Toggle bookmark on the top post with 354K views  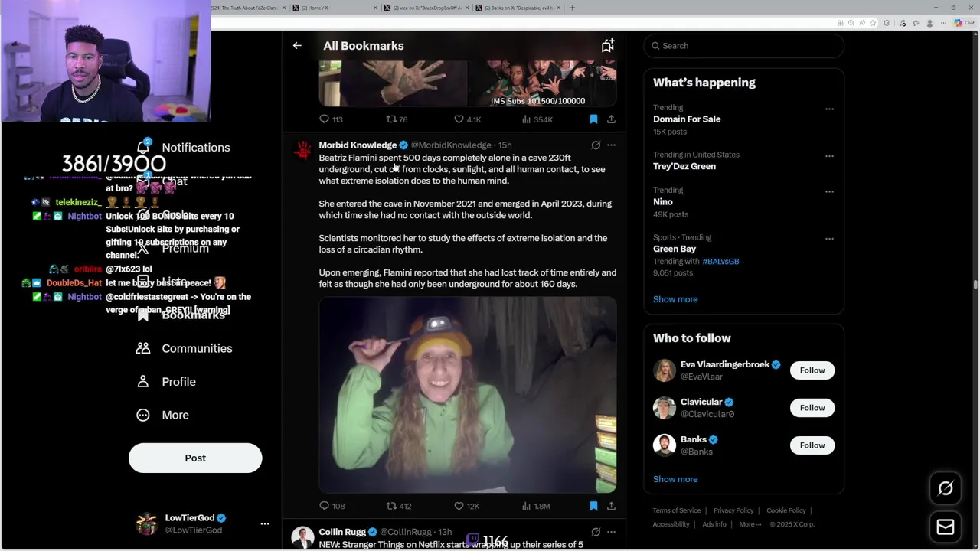point(593,119)
